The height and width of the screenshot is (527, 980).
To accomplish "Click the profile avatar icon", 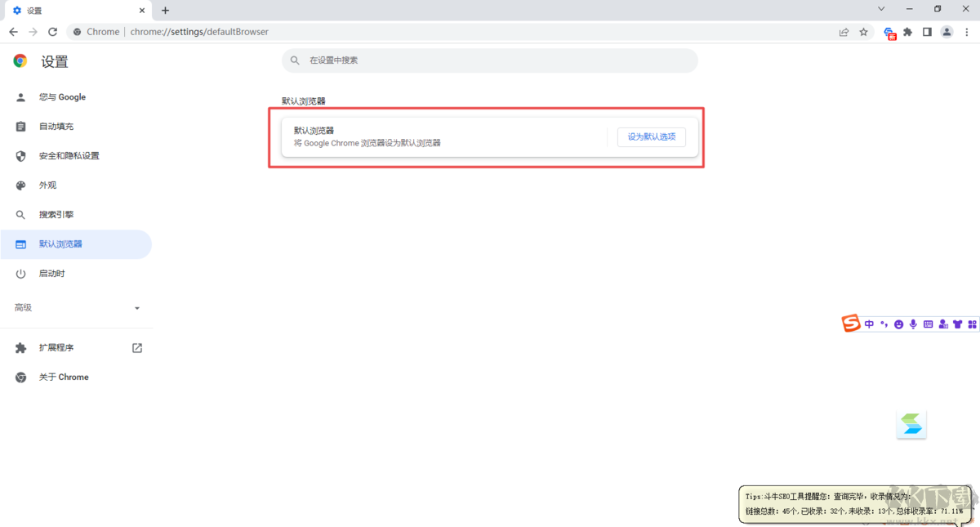I will (x=947, y=32).
